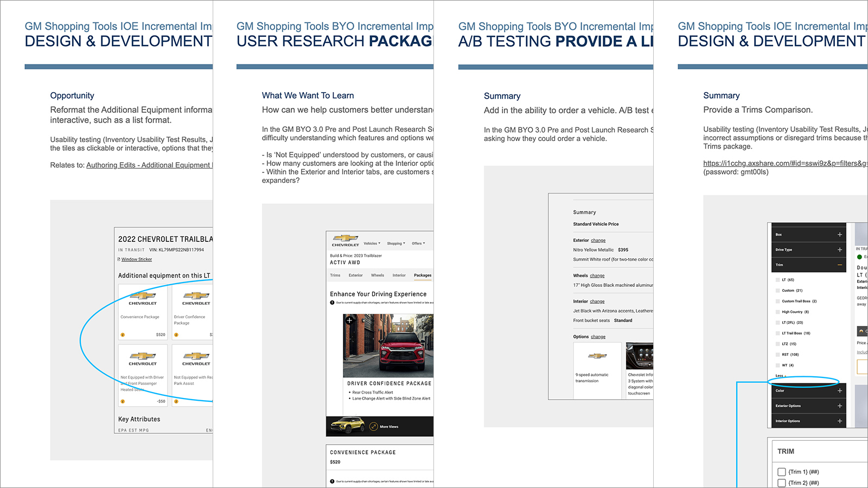Image resolution: width=868 pixels, height=488 pixels.
Task: Expand the Drive Type filter section
Action: 839,250
